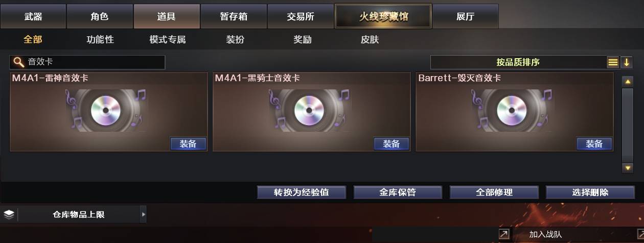Click scrollbar up arrow in item list
Viewport: 644px width, 243px height.
coord(628,81)
